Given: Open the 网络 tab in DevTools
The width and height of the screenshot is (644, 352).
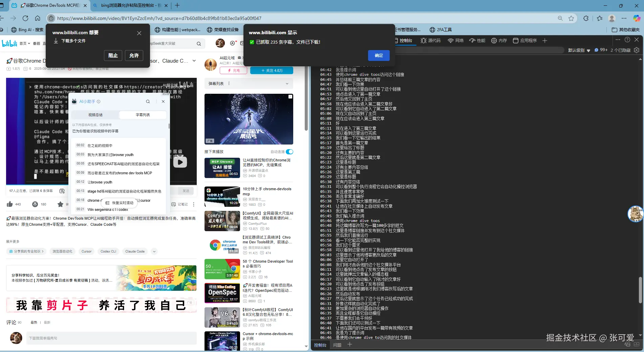Looking at the screenshot, I should 456,41.
